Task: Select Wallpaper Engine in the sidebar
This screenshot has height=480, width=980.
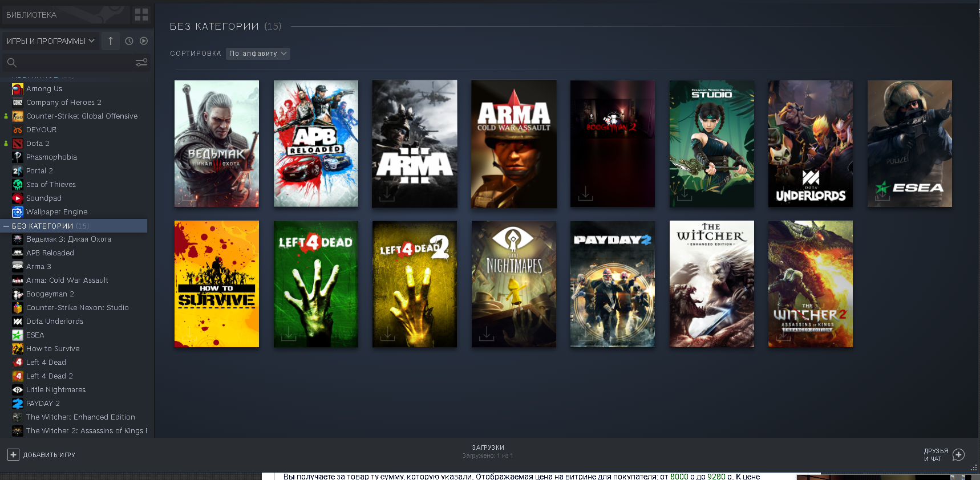Action: [56, 212]
